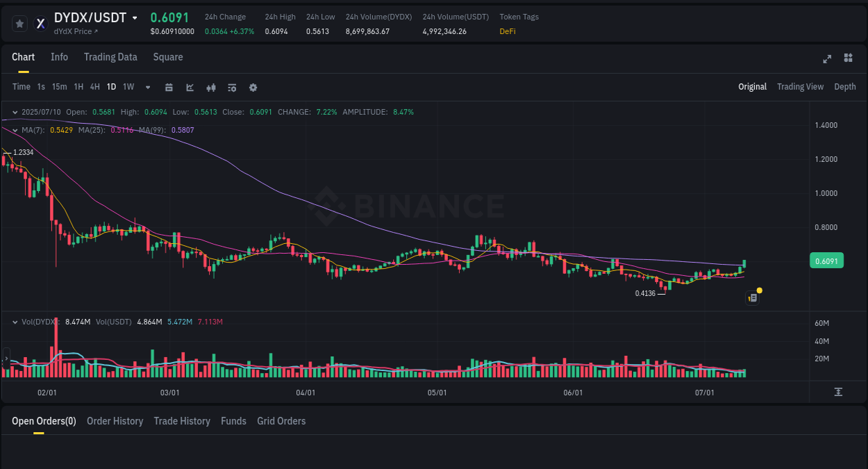Image resolution: width=868 pixels, height=469 pixels.
Task: Favorite DYDX/USDT with the star icon
Action: [19, 23]
